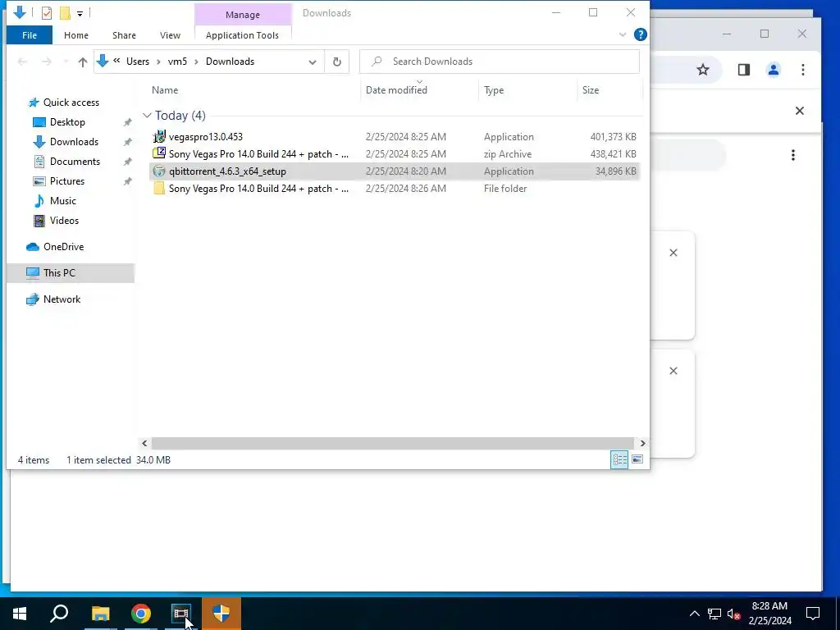The width and height of the screenshot is (840, 630).
Task: Toggle Chrome's side panel icon
Action: pyautogui.click(x=743, y=70)
